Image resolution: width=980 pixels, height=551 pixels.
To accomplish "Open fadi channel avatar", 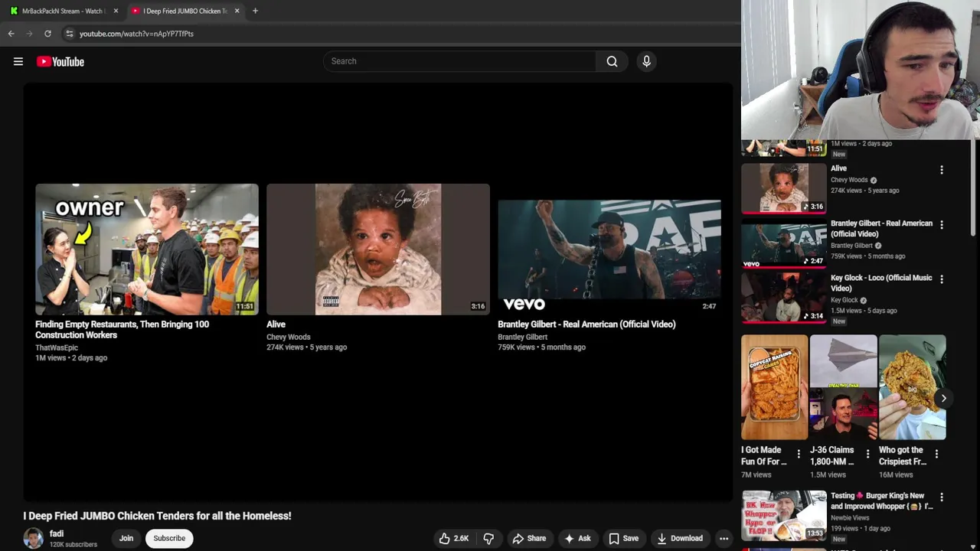I will (33, 539).
